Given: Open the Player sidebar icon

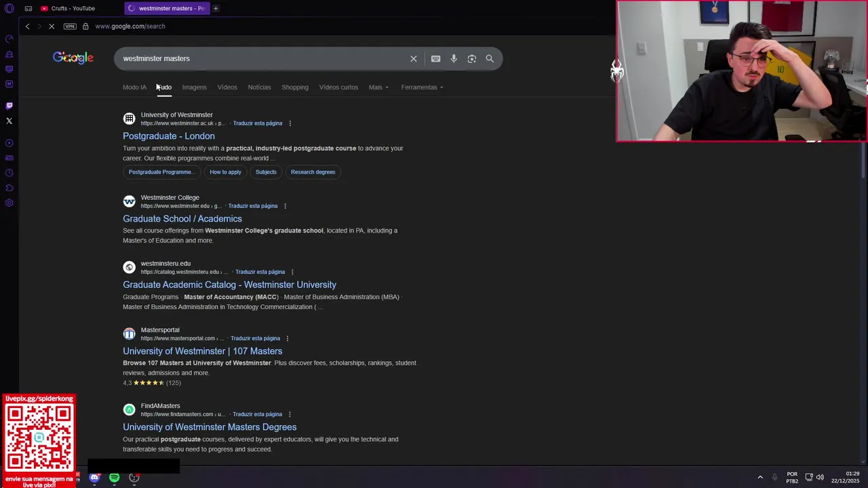Looking at the screenshot, I should (x=9, y=143).
